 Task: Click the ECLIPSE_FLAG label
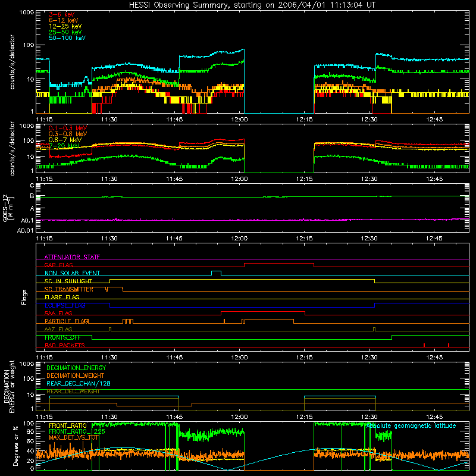[65, 305]
